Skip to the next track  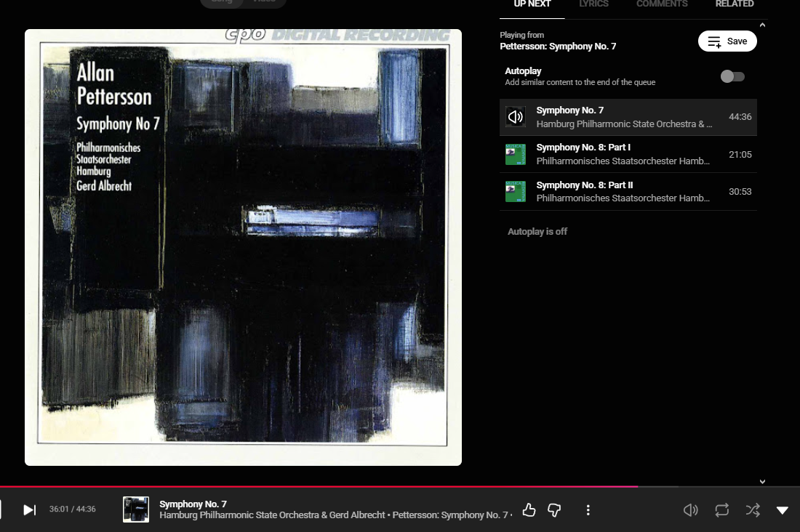coord(30,509)
